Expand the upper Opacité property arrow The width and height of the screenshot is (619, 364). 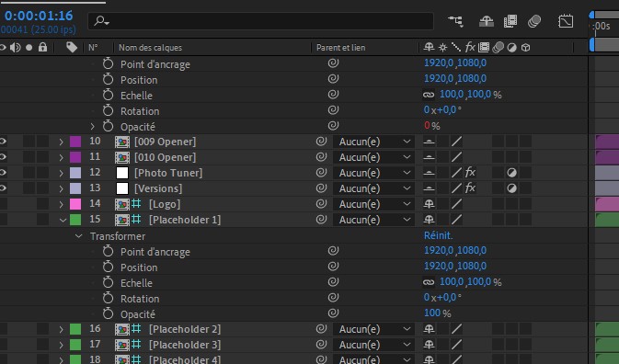(x=92, y=126)
